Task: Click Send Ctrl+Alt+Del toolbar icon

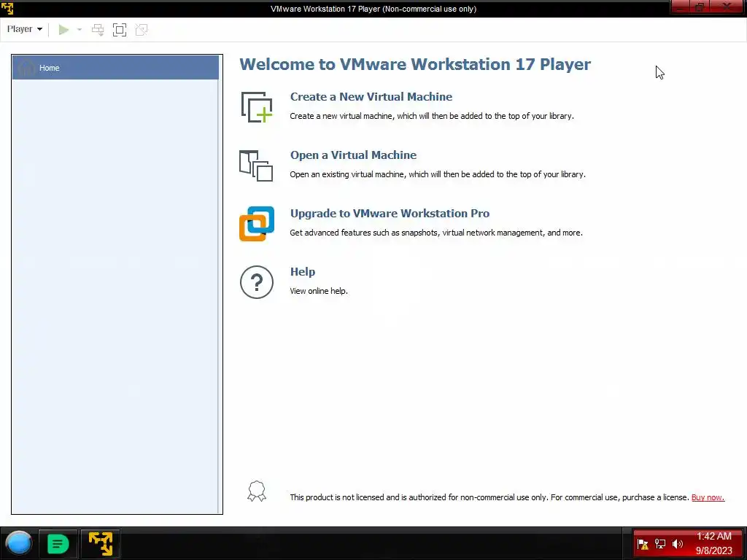Action: click(x=98, y=30)
